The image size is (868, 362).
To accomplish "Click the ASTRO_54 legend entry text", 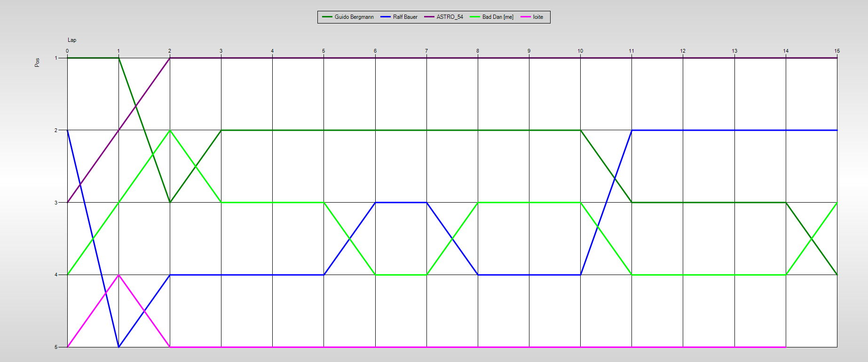I will [450, 17].
